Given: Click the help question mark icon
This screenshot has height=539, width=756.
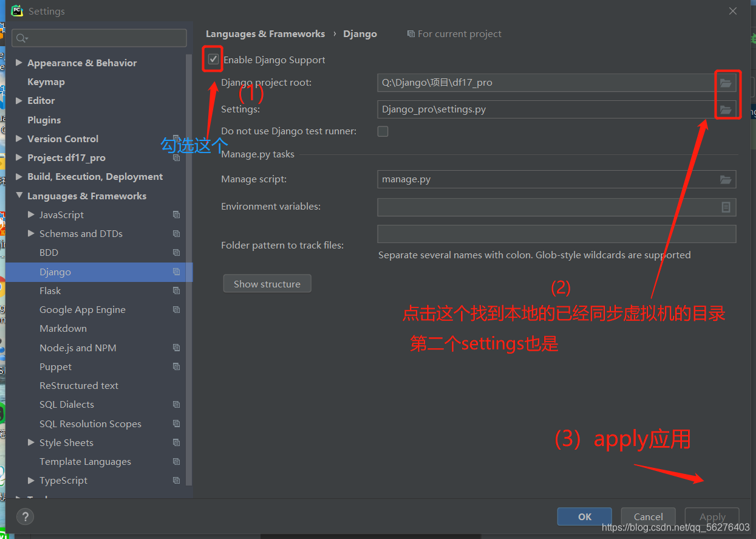Looking at the screenshot, I should point(24,517).
